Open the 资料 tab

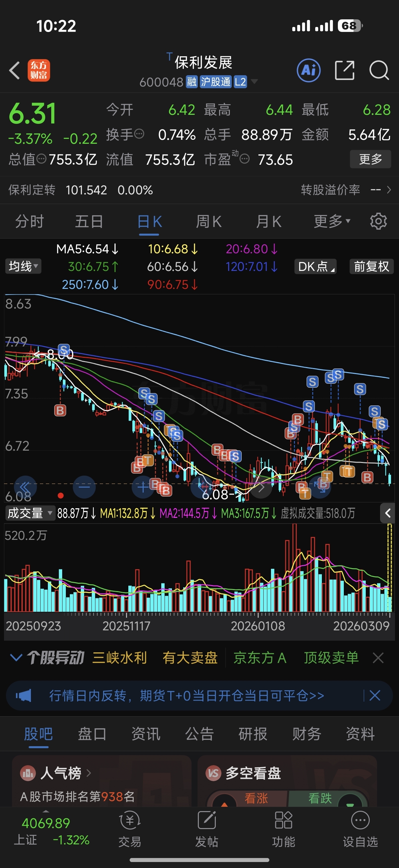pos(360,734)
